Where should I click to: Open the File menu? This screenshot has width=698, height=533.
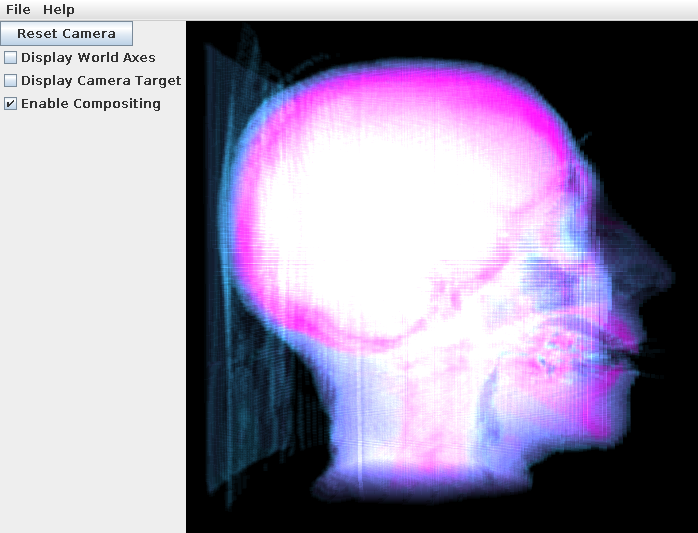18,9
